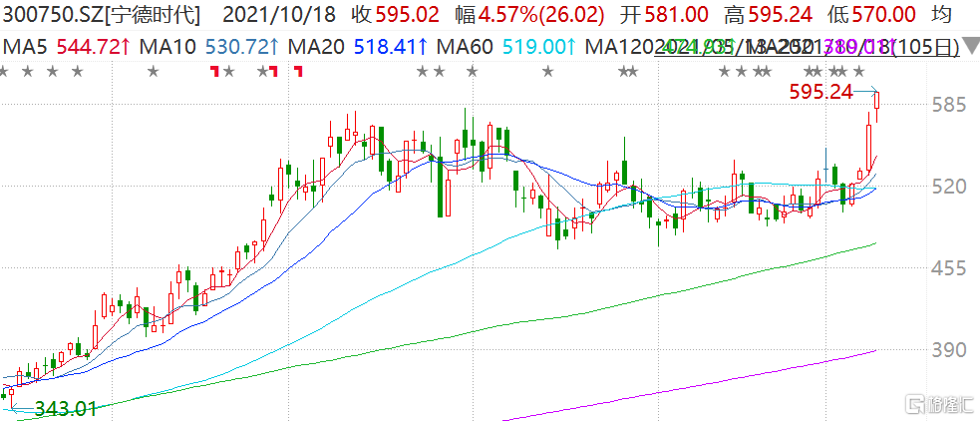Click the change value 4.57%(26.02)
The width and height of the screenshot is (980, 421).
(530, 14)
